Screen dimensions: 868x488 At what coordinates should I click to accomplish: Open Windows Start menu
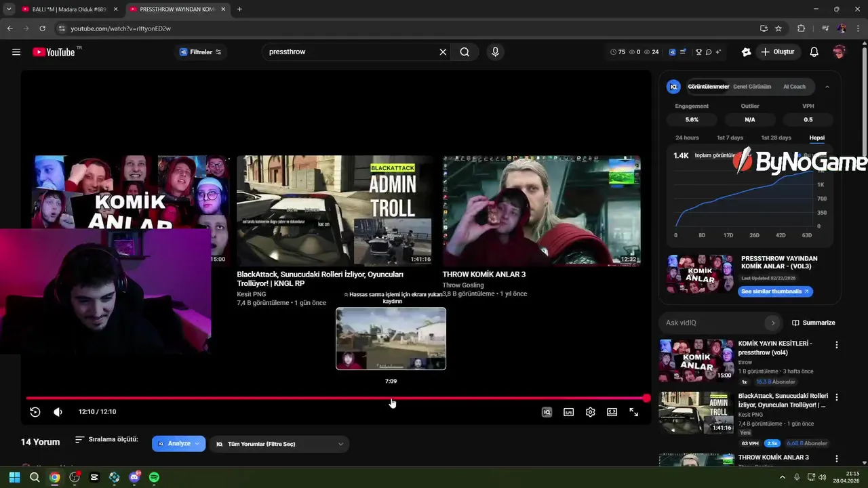click(x=14, y=477)
